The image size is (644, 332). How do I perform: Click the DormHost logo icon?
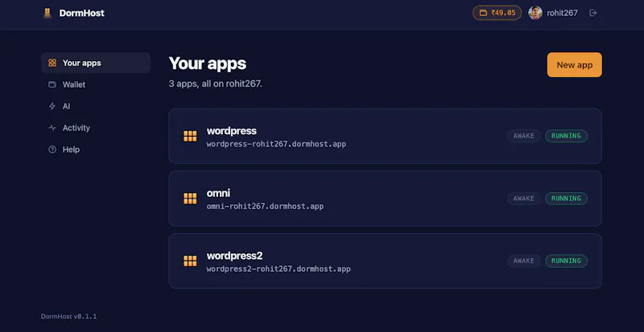click(x=47, y=13)
